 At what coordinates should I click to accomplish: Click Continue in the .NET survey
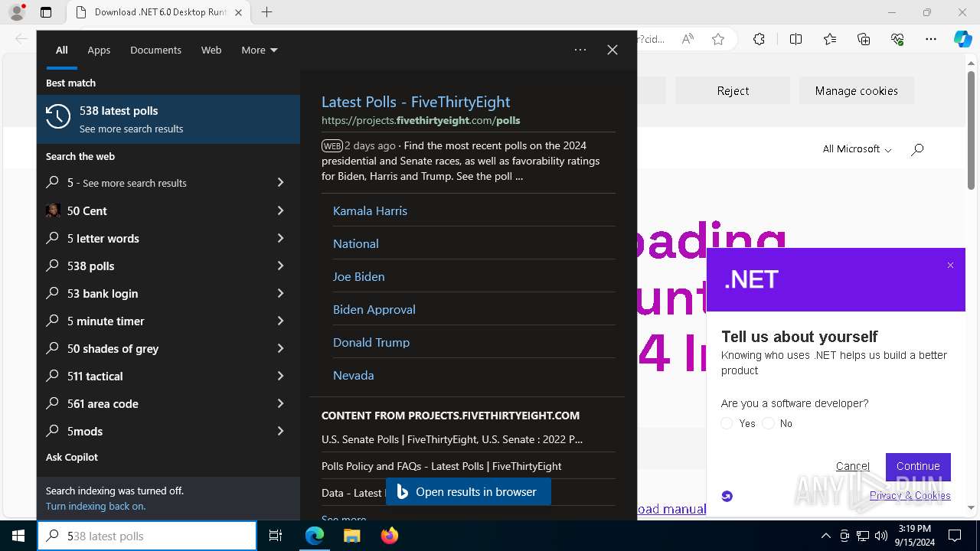click(x=918, y=466)
